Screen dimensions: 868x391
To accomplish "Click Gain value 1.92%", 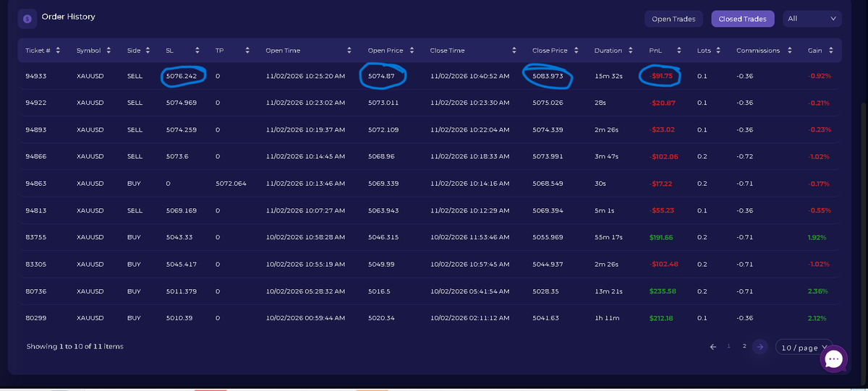I will (x=817, y=237).
